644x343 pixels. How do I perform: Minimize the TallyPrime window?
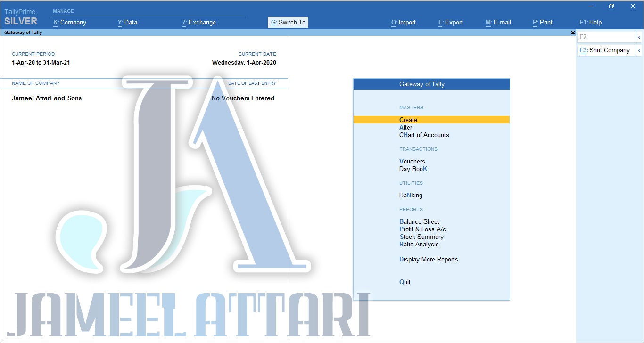(x=591, y=6)
